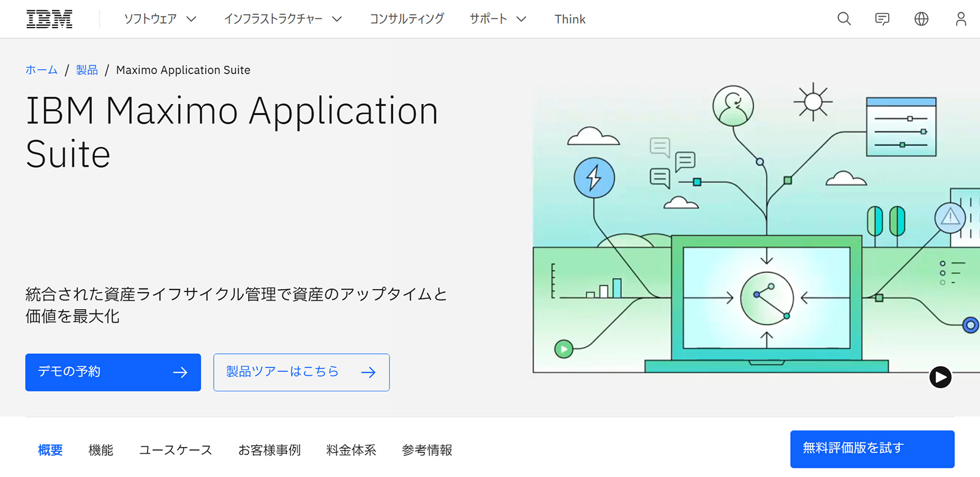
Task: Click the 製品ツアーはこちら button
Action: click(301, 372)
